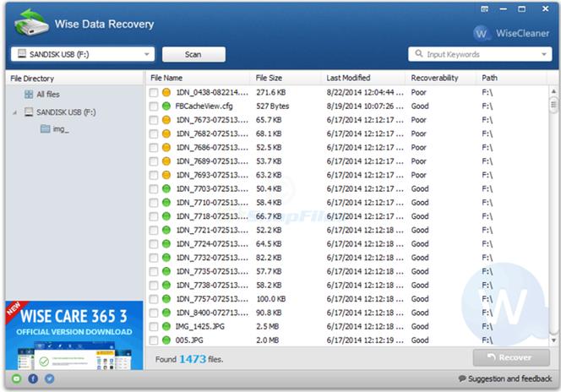Click green status dot of 005.JPG
This screenshot has width=561, height=392.
pyautogui.click(x=166, y=340)
